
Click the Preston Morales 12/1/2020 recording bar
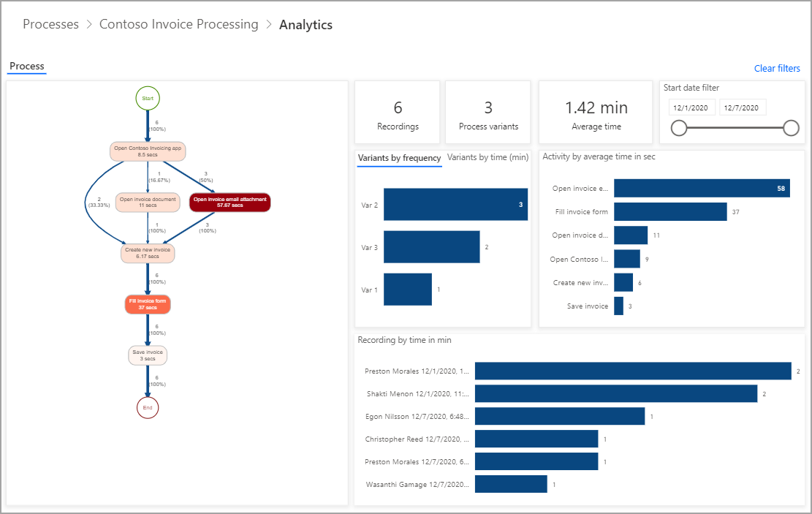point(632,371)
